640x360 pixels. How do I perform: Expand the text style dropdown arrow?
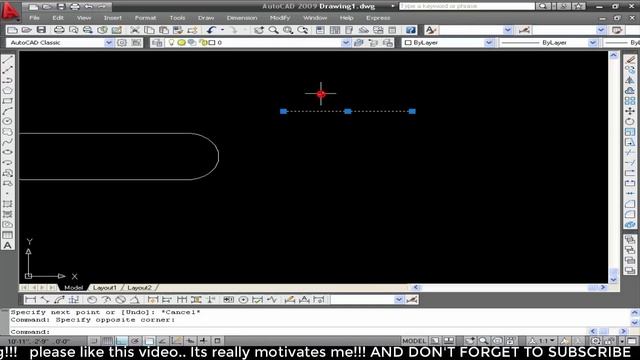pos(508,30)
